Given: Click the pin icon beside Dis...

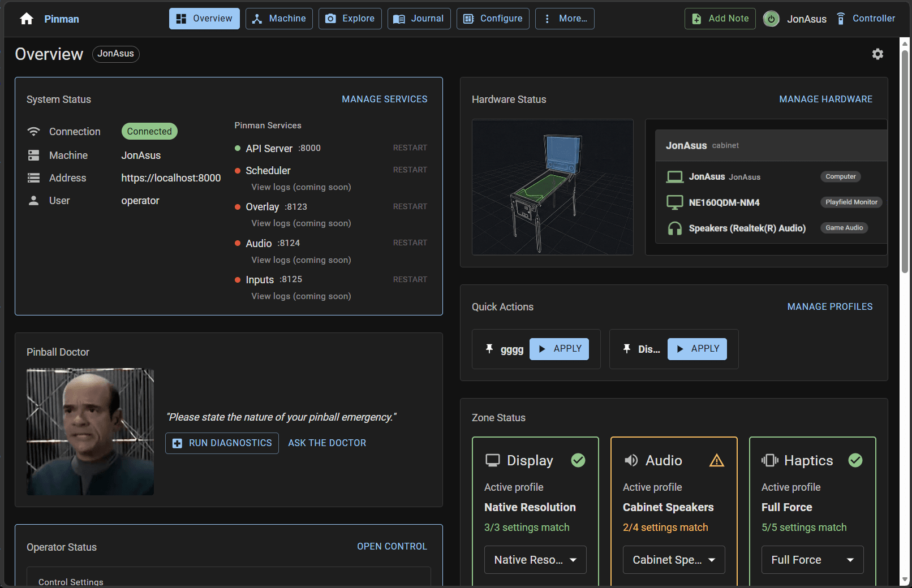Looking at the screenshot, I should point(627,349).
